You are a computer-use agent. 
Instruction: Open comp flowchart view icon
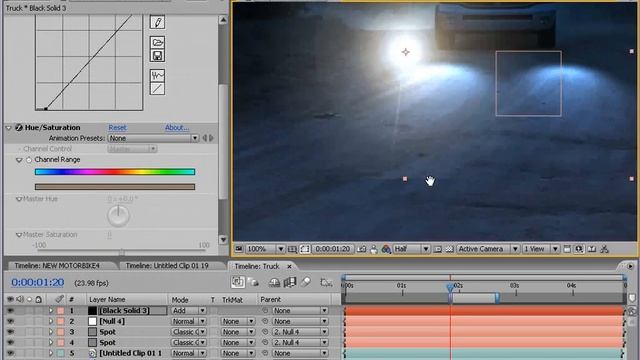(x=604, y=249)
